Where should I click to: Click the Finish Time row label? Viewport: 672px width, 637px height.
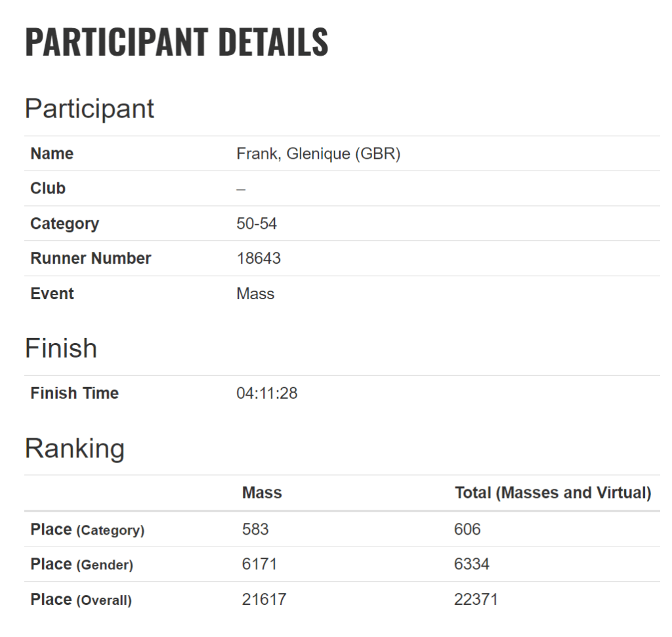74,394
